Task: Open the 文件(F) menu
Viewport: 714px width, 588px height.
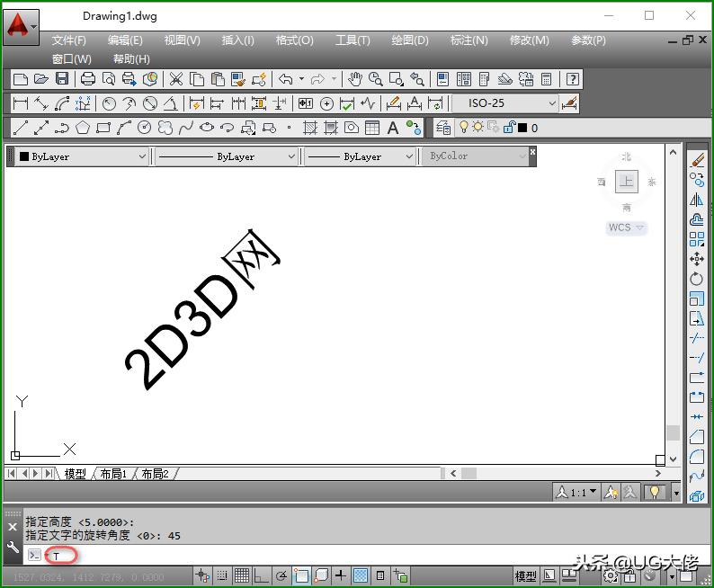Action: 68,40
